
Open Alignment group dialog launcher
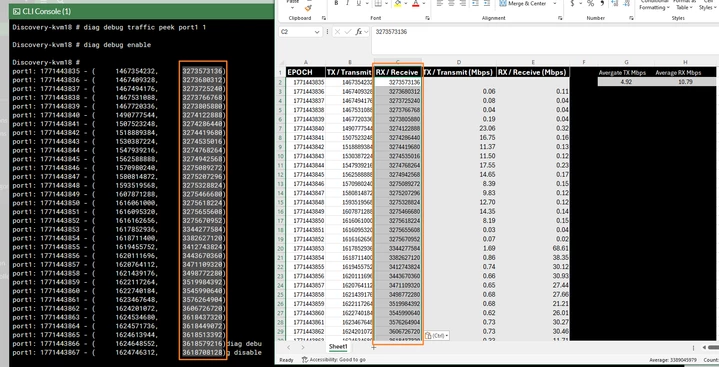560,18
